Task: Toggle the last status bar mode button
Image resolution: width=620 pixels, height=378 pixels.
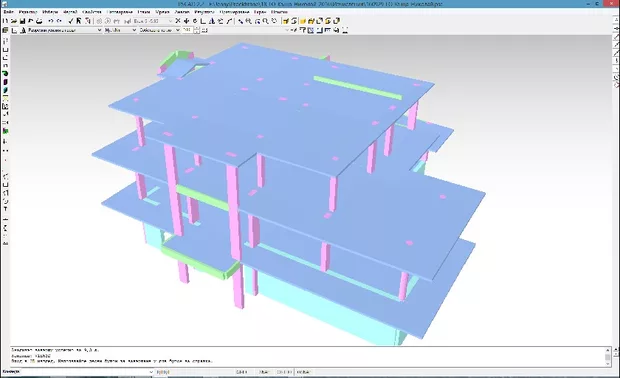Action: click(303, 372)
